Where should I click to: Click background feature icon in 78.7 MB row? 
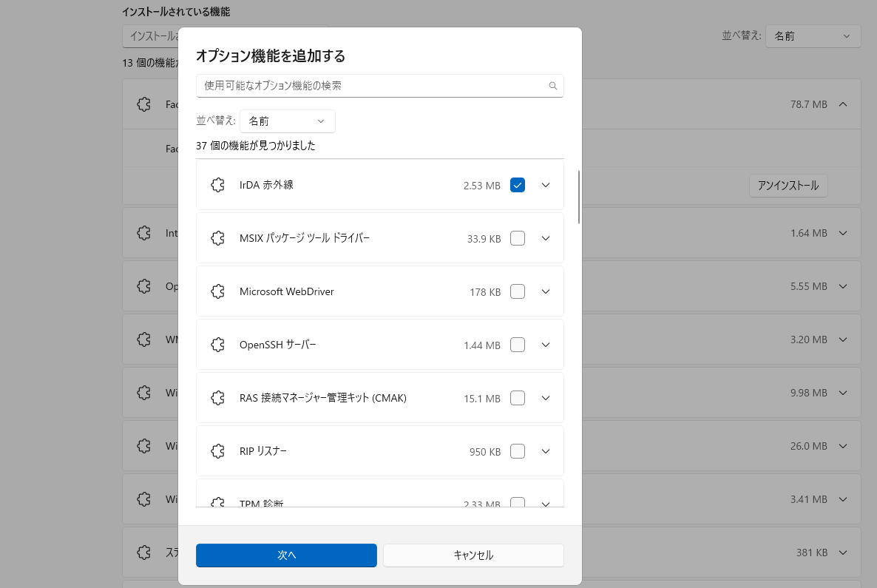143,104
